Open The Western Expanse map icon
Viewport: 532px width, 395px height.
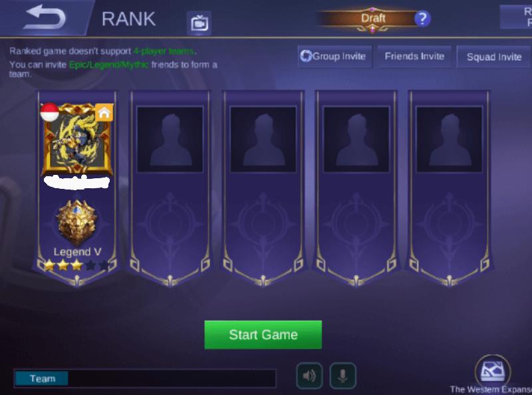[x=493, y=370]
